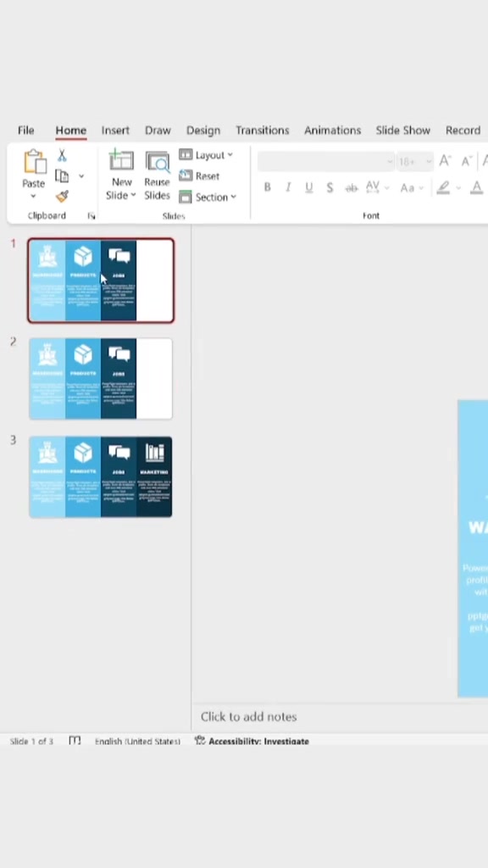Open the File tab
Viewport: 488px width, 868px height.
point(26,130)
